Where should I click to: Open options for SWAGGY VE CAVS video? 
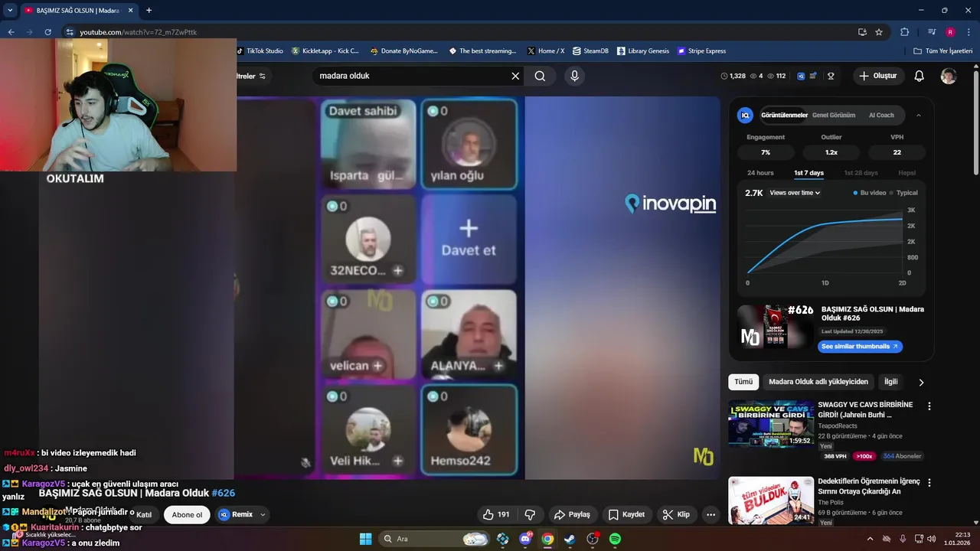point(929,406)
